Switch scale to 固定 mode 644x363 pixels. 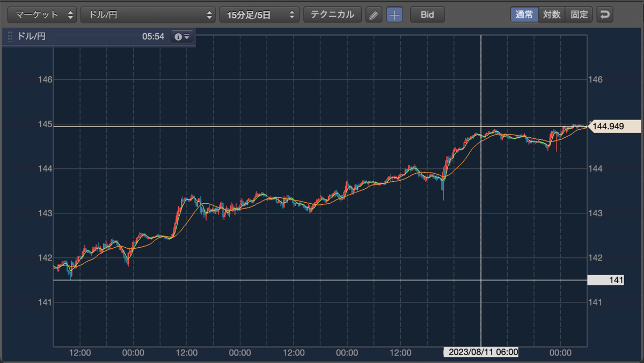pyautogui.click(x=579, y=14)
